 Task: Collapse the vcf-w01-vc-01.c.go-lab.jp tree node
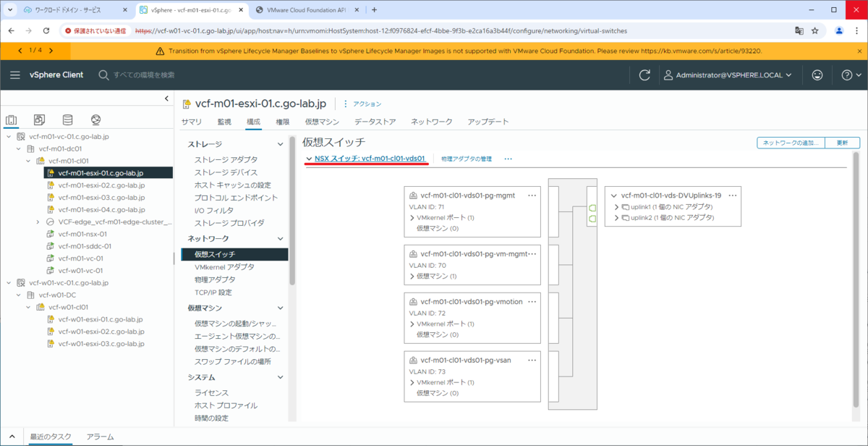pos(9,282)
